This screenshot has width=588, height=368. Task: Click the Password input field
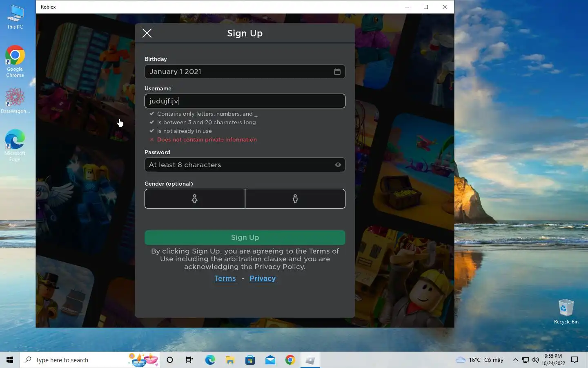(x=245, y=165)
